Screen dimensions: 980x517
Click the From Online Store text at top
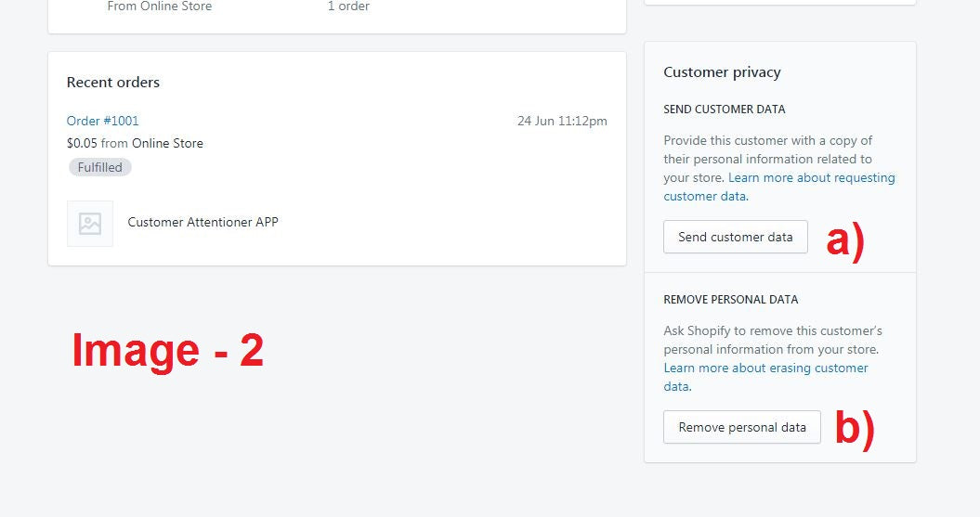coord(160,6)
